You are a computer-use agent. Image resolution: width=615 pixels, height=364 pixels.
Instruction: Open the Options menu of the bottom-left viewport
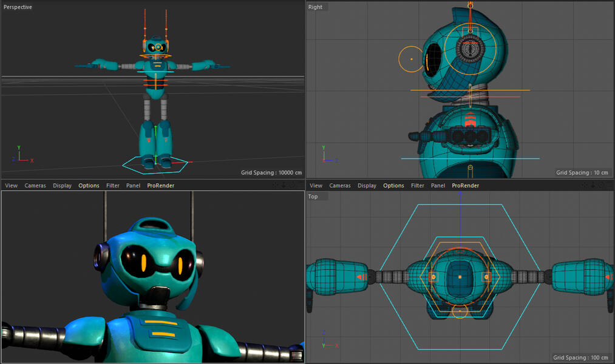click(89, 186)
